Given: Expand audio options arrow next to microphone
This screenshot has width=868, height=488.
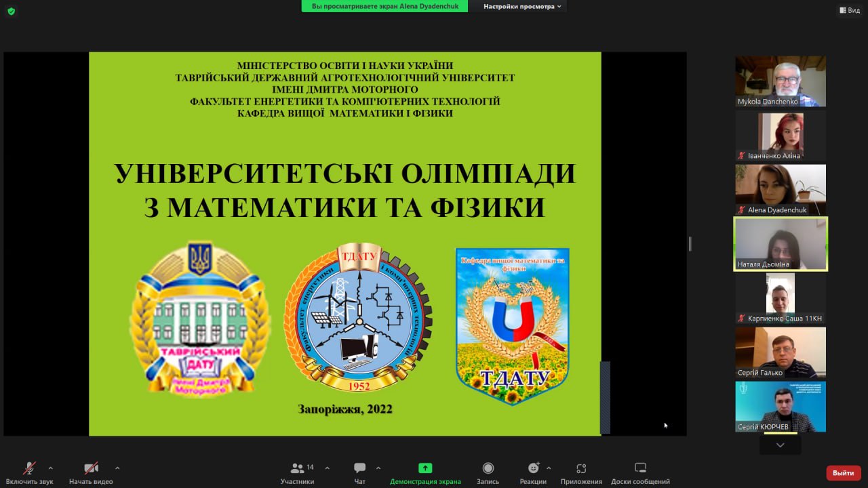Looking at the screenshot, I should [50, 468].
